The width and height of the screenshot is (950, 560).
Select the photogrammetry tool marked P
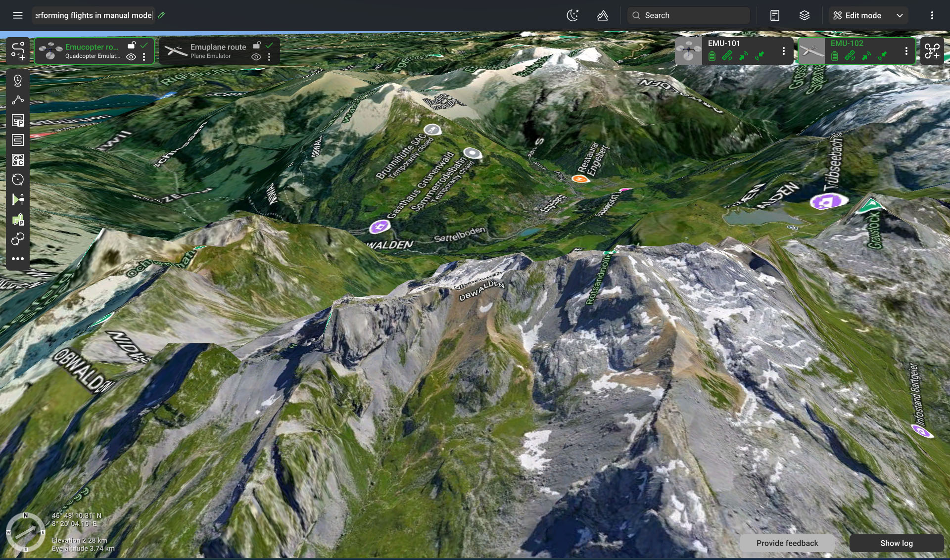pos(18,120)
